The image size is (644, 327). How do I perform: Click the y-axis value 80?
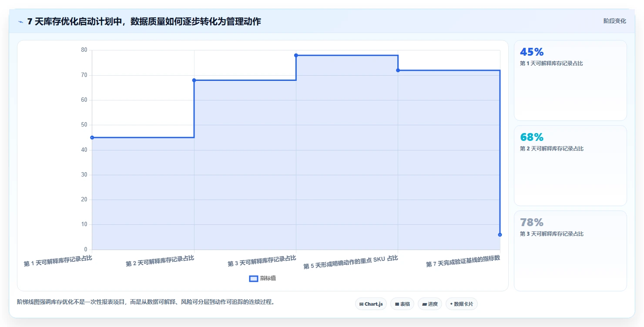click(84, 50)
